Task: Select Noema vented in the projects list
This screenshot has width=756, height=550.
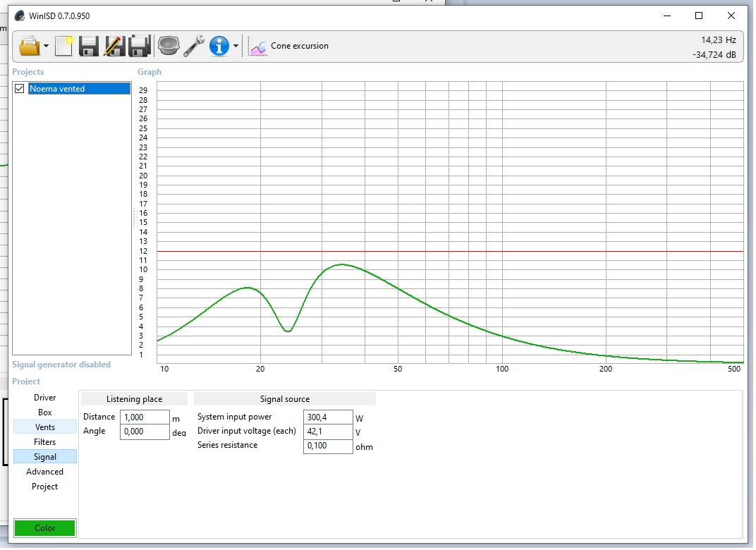Action: (78, 89)
